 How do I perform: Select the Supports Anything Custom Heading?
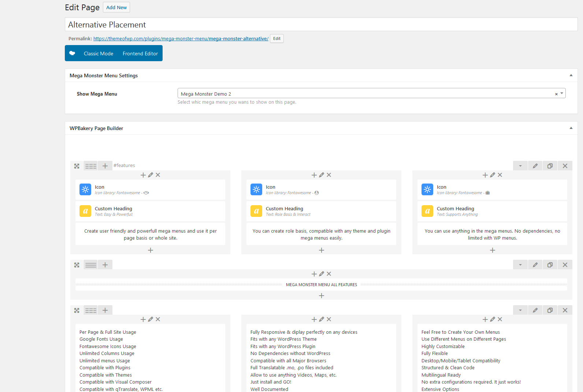[x=493, y=211]
